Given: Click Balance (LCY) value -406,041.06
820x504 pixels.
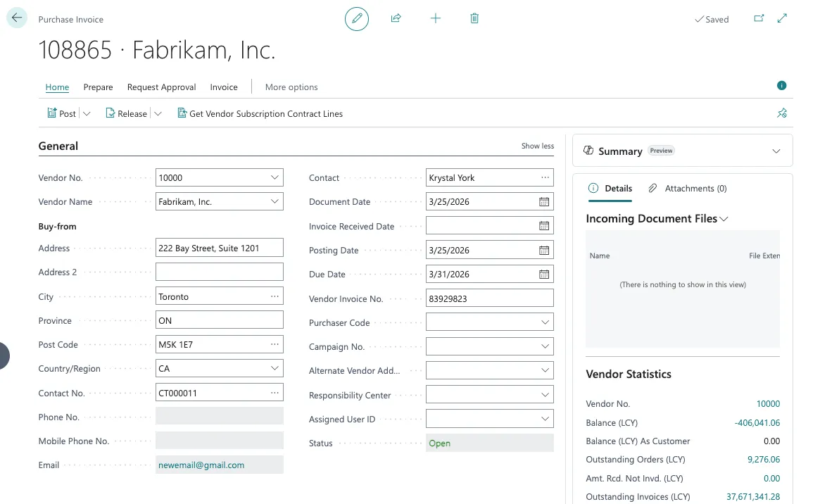Looking at the screenshot, I should click(x=757, y=423).
